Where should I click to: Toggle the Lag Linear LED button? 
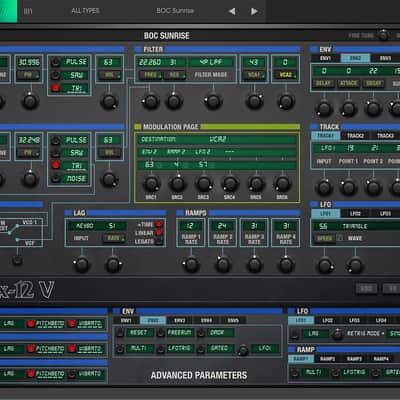coord(159,233)
